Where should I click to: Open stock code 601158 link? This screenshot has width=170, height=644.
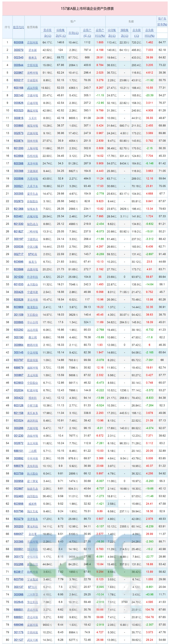(x=18, y=413)
